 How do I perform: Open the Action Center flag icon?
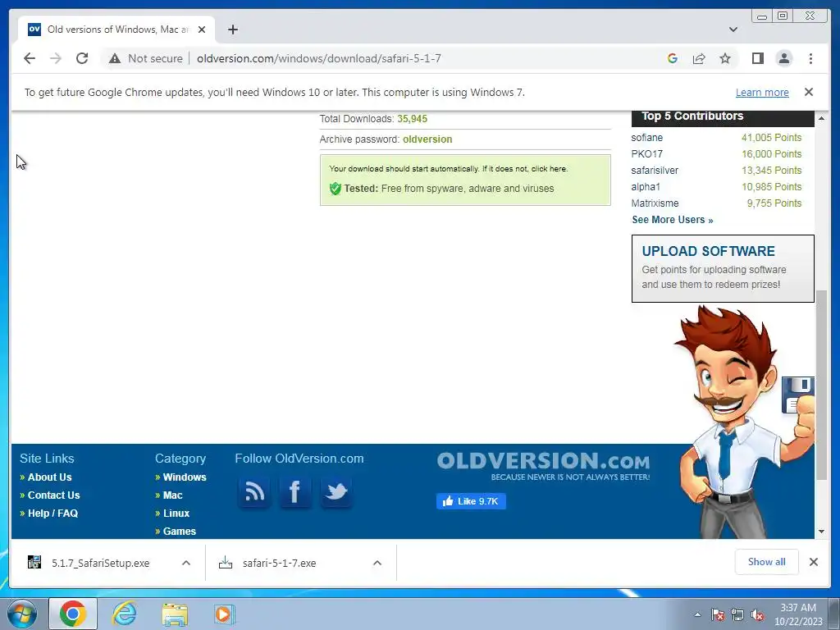717,615
